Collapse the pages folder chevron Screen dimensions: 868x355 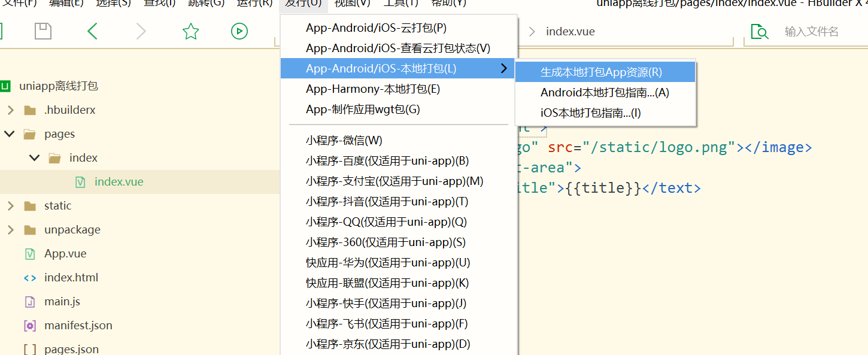point(9,134)
